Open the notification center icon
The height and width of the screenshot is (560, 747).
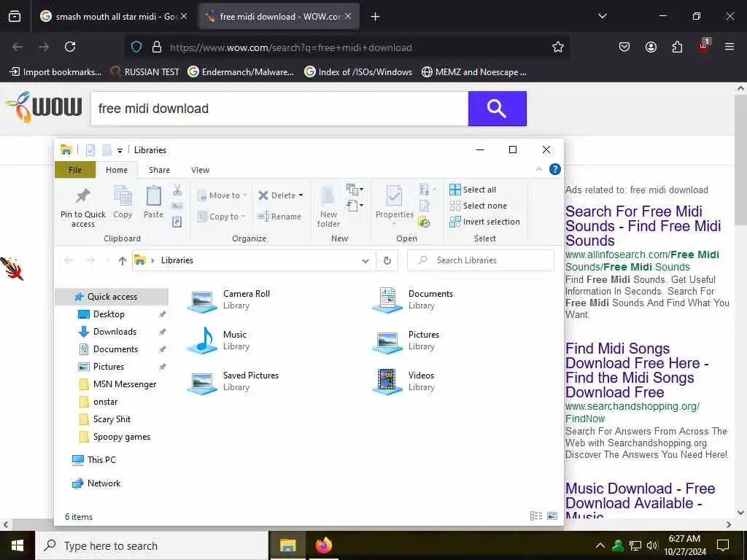[x=723, y=545]
